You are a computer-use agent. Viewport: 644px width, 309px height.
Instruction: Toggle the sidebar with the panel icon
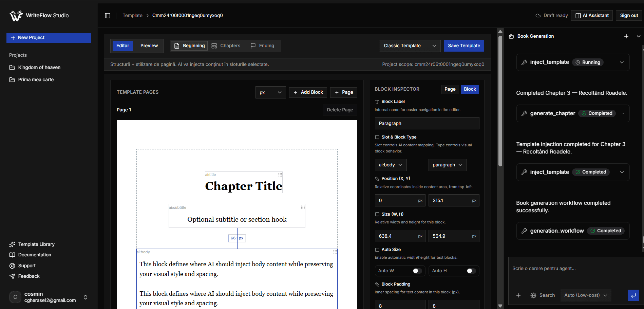pyautogui.click(x=108, y=15)
